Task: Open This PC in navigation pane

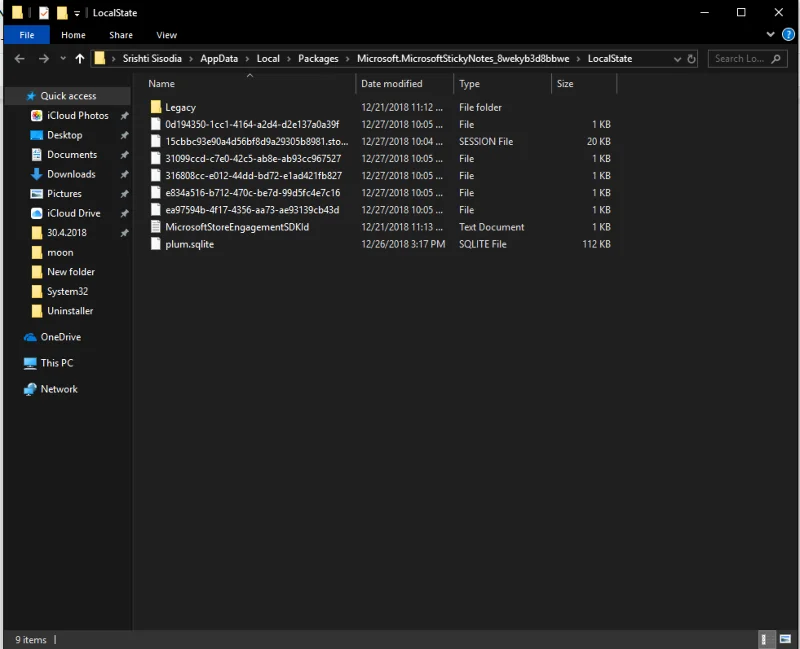Action: pyautogui.click(x=57, y=363)
